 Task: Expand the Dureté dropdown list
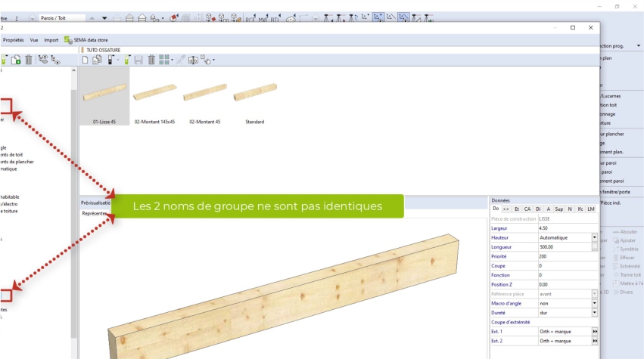tap(595, 312)
